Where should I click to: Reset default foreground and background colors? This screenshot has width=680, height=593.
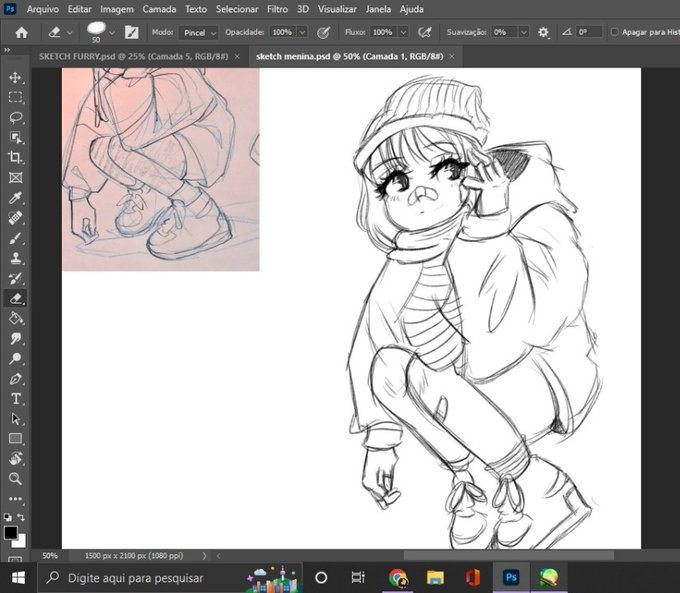8,517
